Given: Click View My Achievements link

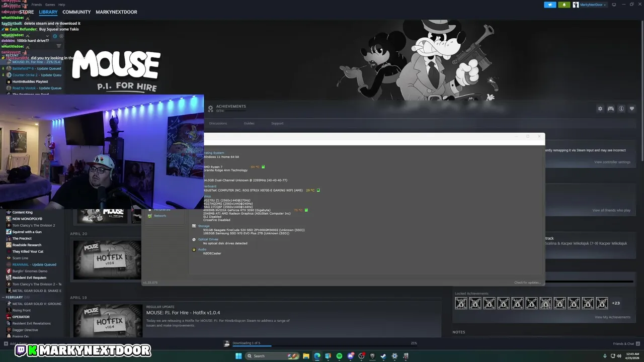Looking at the screenshot, I should [612, 317].
